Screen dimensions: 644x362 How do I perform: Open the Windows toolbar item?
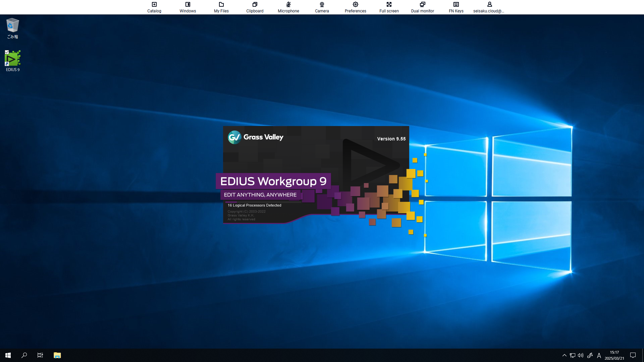click(x=188, y=7)
